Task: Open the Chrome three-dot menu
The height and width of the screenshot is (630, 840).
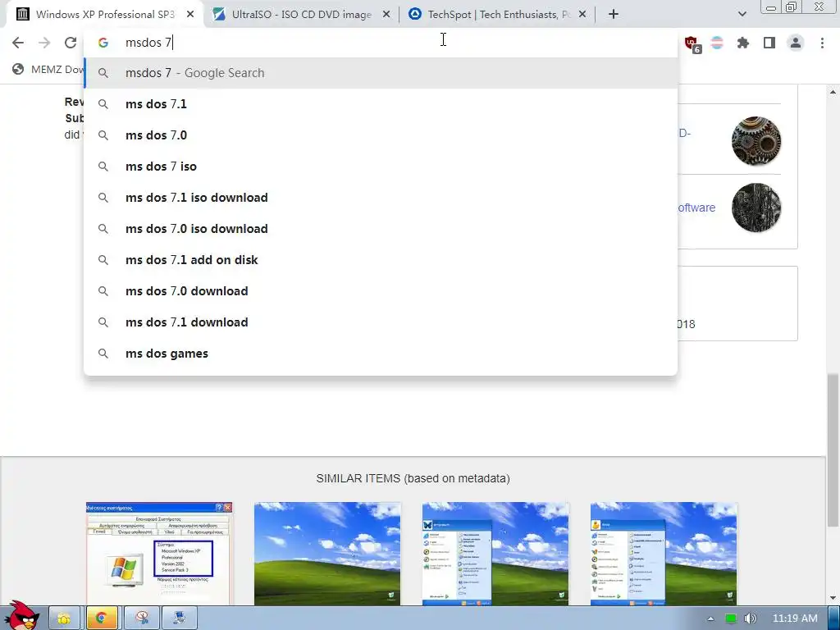Action: pyautogui.click(x=822, y=43)
